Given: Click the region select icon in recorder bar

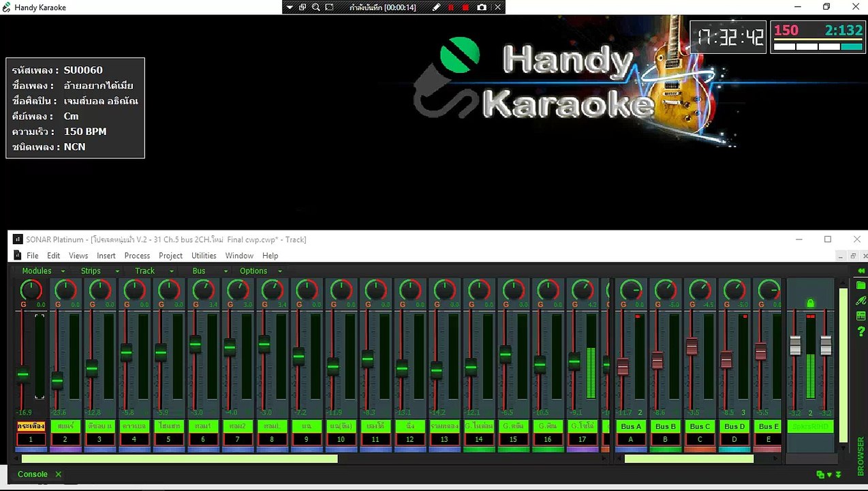Looking at the screenshot, I should pyautogui.click(x=330, y=7).
